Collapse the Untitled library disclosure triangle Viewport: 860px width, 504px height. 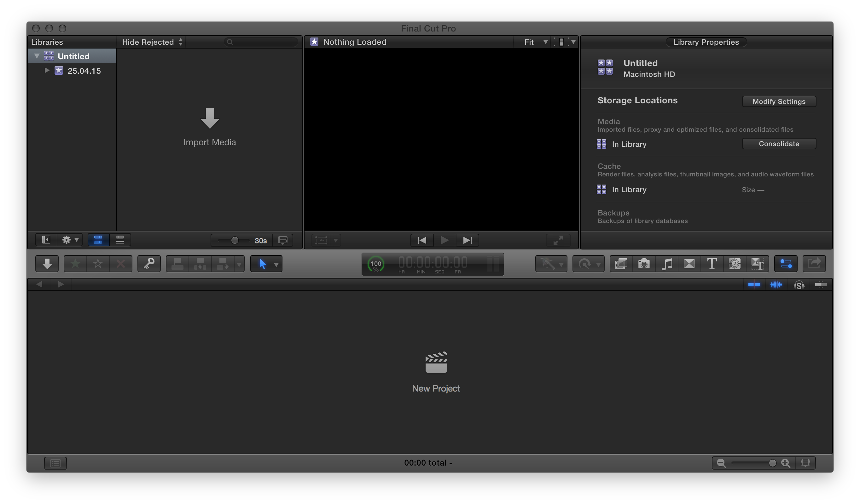(37, 56)
